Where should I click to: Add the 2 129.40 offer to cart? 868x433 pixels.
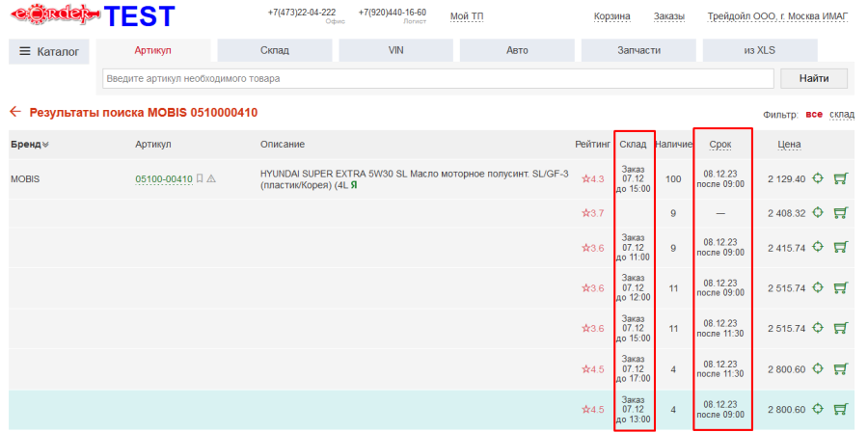(x=840, y=178)
